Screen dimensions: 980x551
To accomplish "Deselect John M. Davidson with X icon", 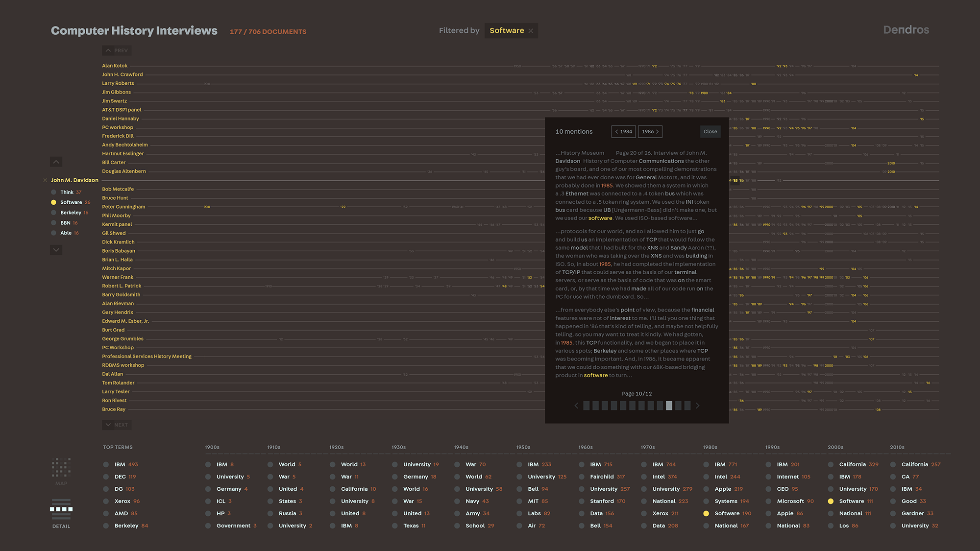I will (45, 180).
